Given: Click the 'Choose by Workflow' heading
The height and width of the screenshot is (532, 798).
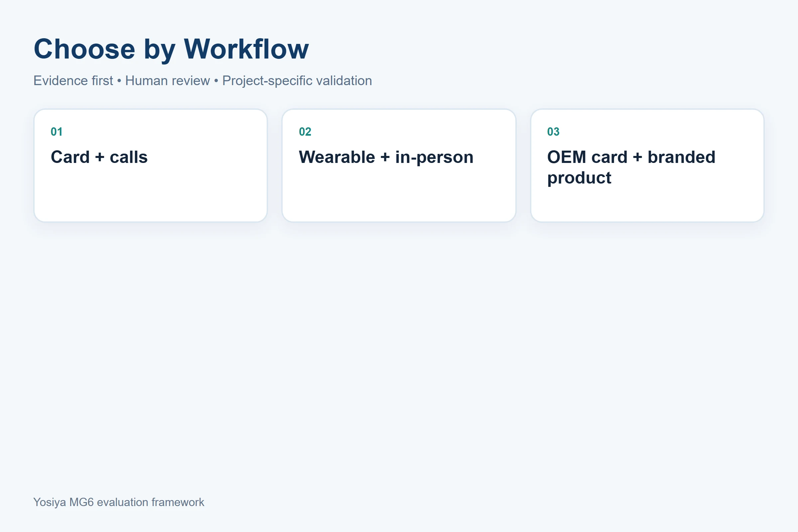Looking at the screenshot, I should coord(171,50).
